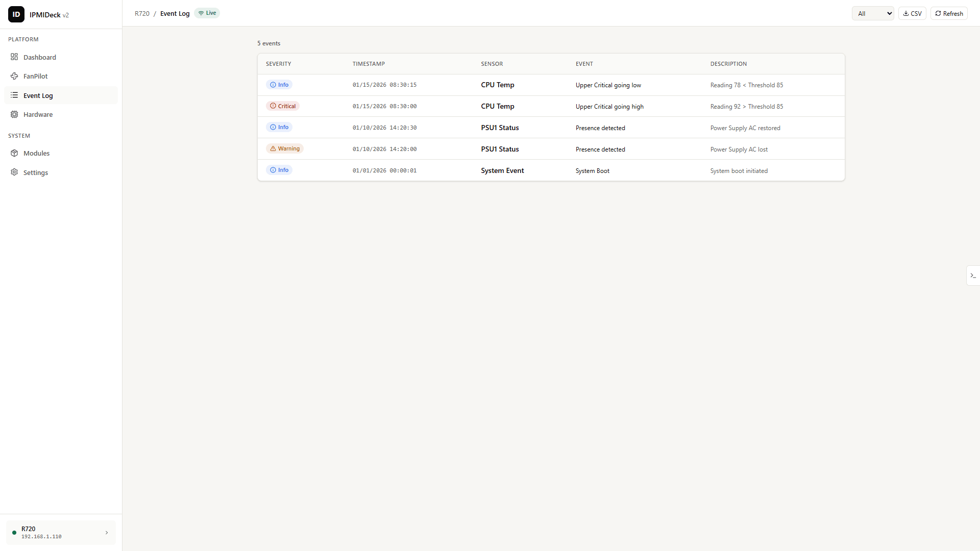Open the Dashboard page
This screenshot has width=980, height=551.
[61, 57]
